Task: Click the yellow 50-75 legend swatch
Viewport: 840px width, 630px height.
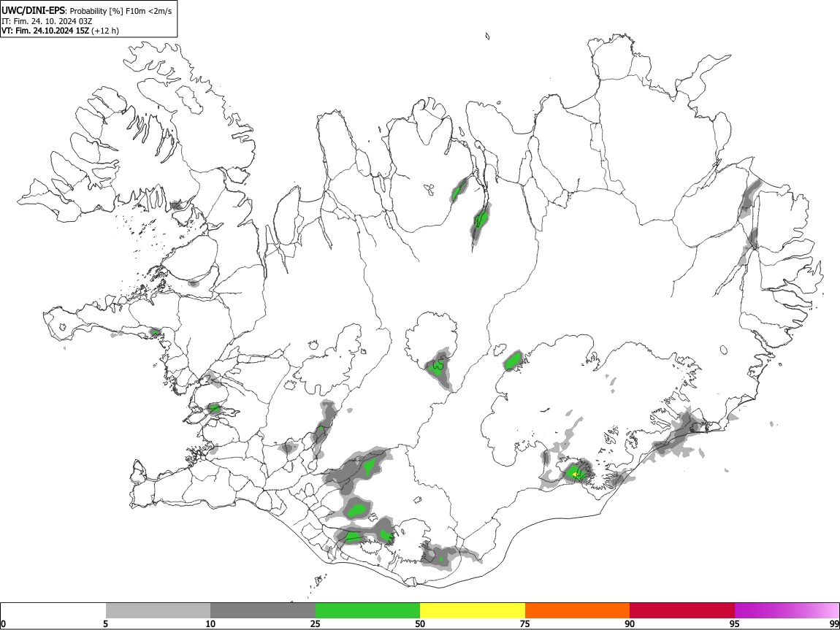Action: (473, 610)
